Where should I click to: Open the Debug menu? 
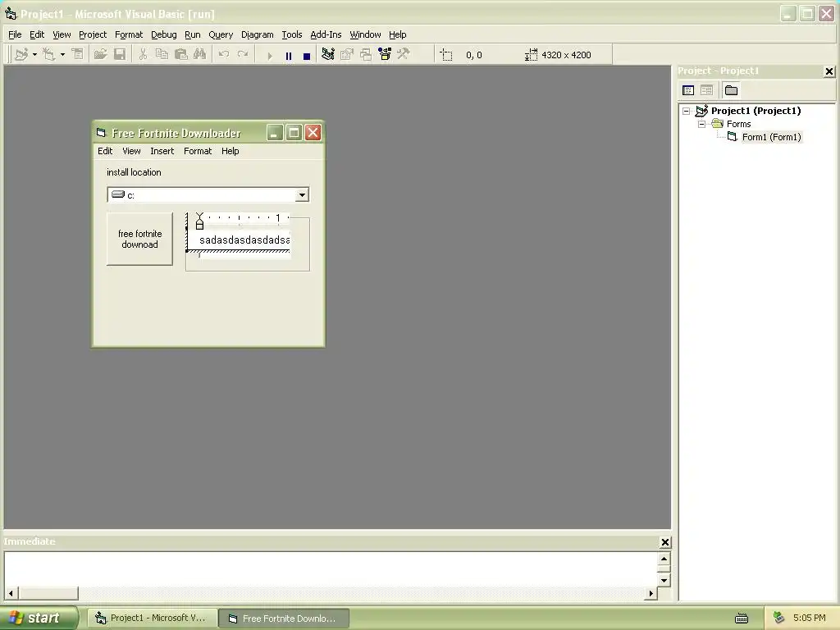coord(164,34)
